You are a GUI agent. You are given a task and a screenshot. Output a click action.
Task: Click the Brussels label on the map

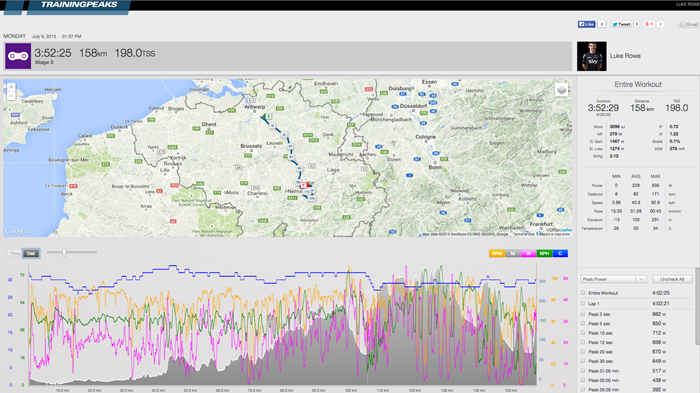click(x=251, y=146)
